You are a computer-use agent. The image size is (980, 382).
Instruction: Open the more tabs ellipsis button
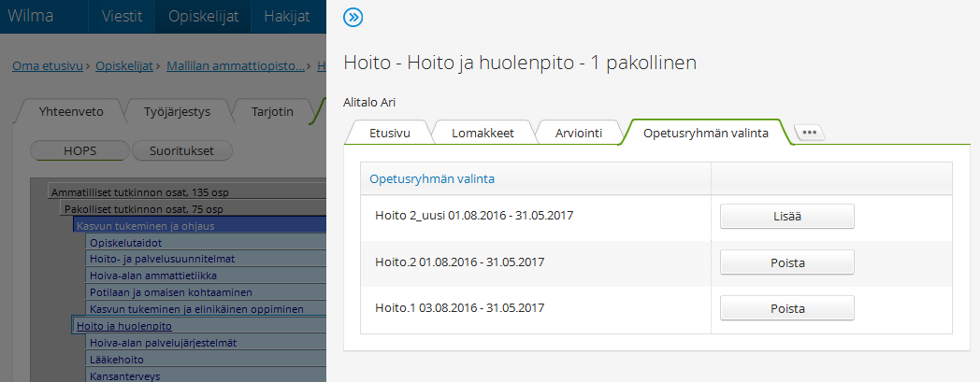point(809,133)
